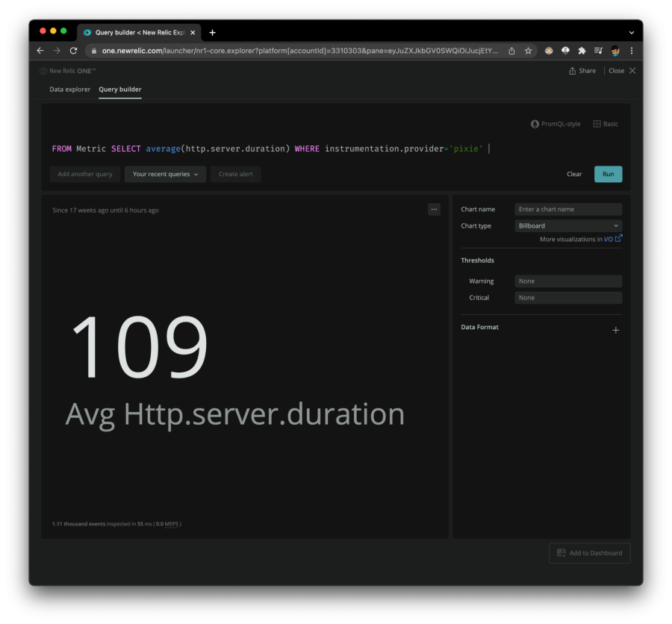Expand Your recent queries dropdown
This screenshot has width=672, height=624.
coord(164,174)
